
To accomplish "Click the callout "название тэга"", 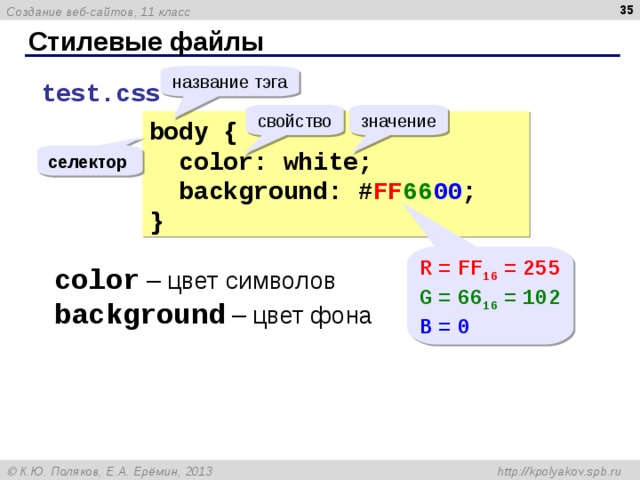I will click(230, 82).
